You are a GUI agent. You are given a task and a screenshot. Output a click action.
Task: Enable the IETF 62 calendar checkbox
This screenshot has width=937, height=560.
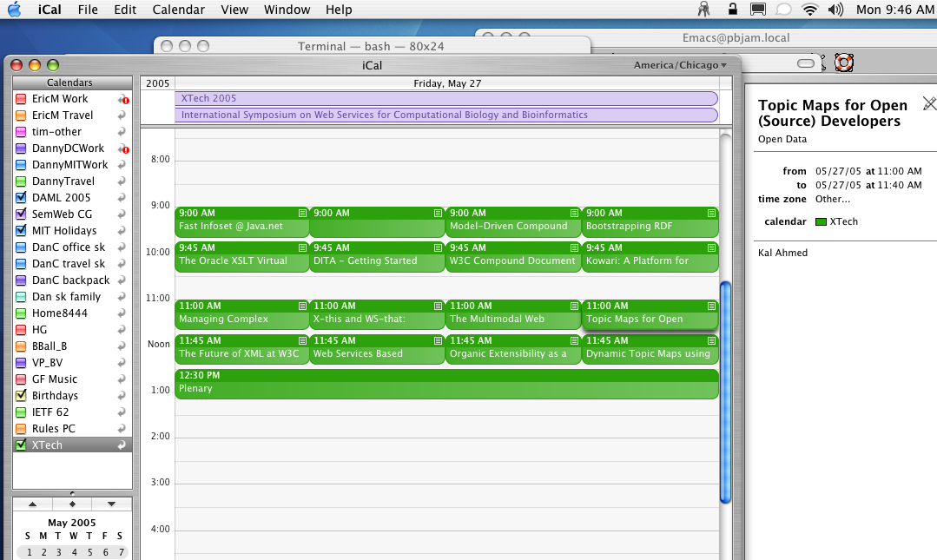tap(21, 412)
